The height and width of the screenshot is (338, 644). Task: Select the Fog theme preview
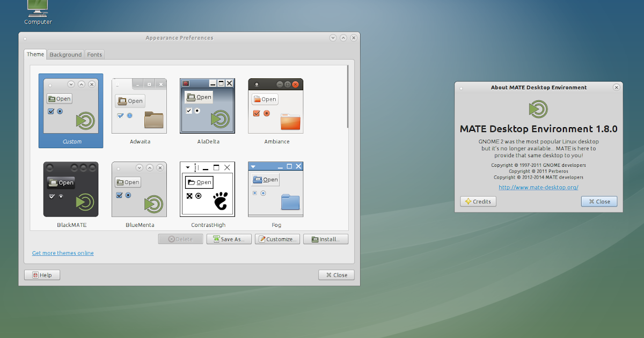(x=275, y=189)
